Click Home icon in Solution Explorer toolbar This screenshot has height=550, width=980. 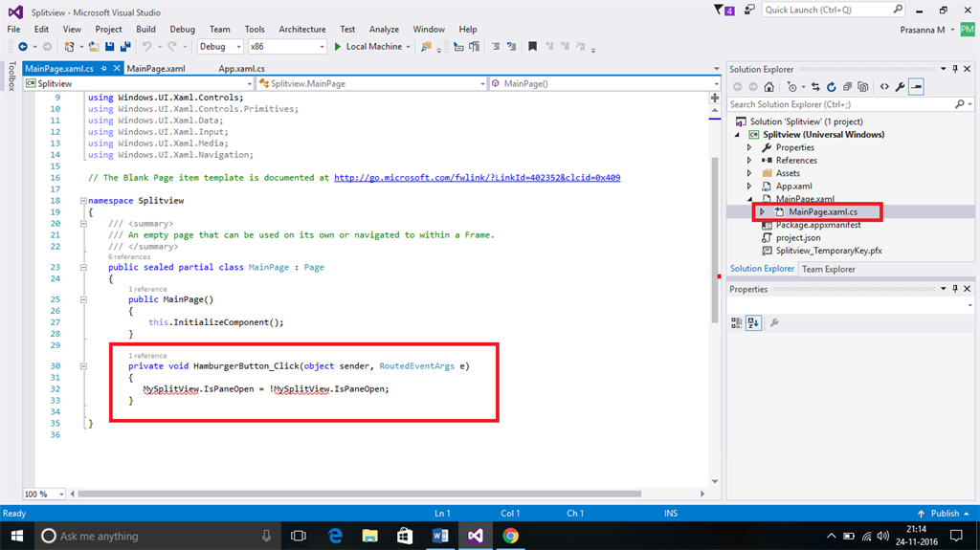pyautogui.click(x=768, y=86)
